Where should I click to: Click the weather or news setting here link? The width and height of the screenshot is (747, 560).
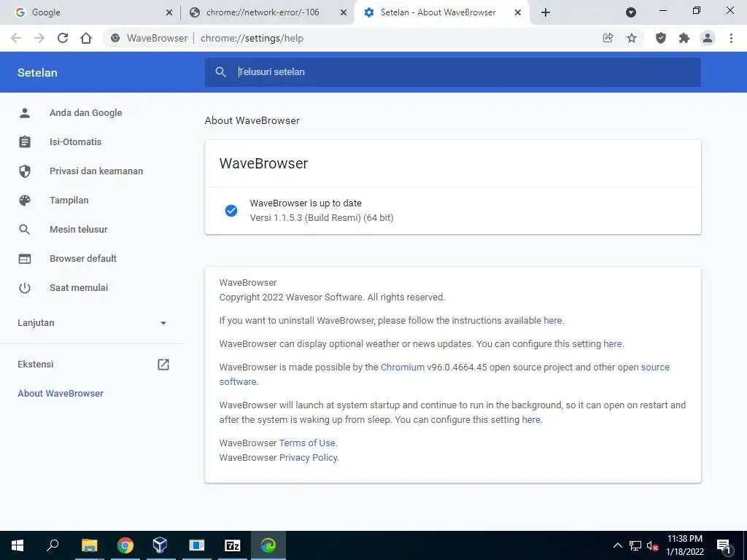(x=612, y=344)
